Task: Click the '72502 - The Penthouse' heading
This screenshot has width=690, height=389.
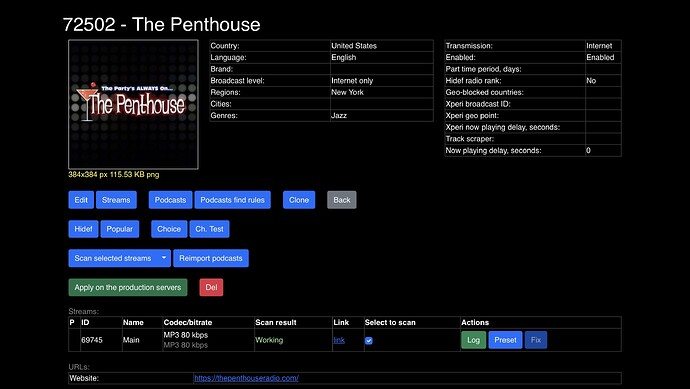Action: [x=161, y=24]
